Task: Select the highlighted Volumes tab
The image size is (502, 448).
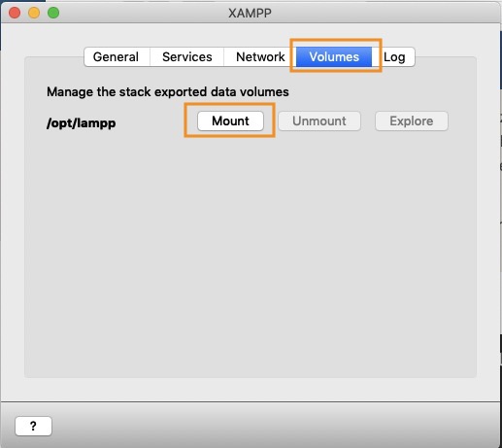Action: [334, 57]
